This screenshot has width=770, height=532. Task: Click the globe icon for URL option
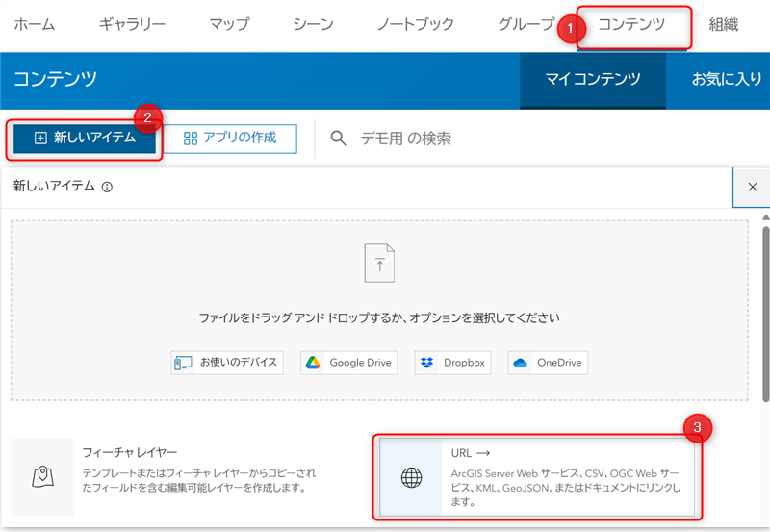(411, 476)
